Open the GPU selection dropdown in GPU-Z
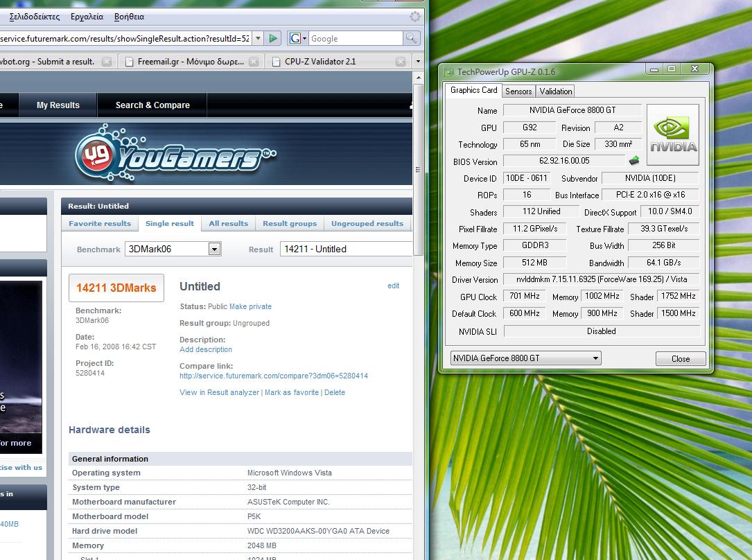752x560 pixels. (595, 358)
